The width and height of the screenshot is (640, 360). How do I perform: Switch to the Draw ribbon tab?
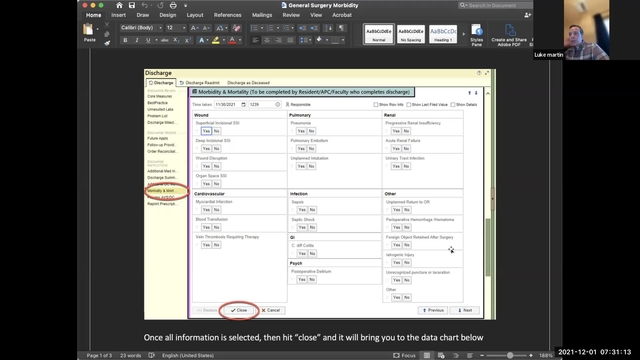(x=143, y=15)
